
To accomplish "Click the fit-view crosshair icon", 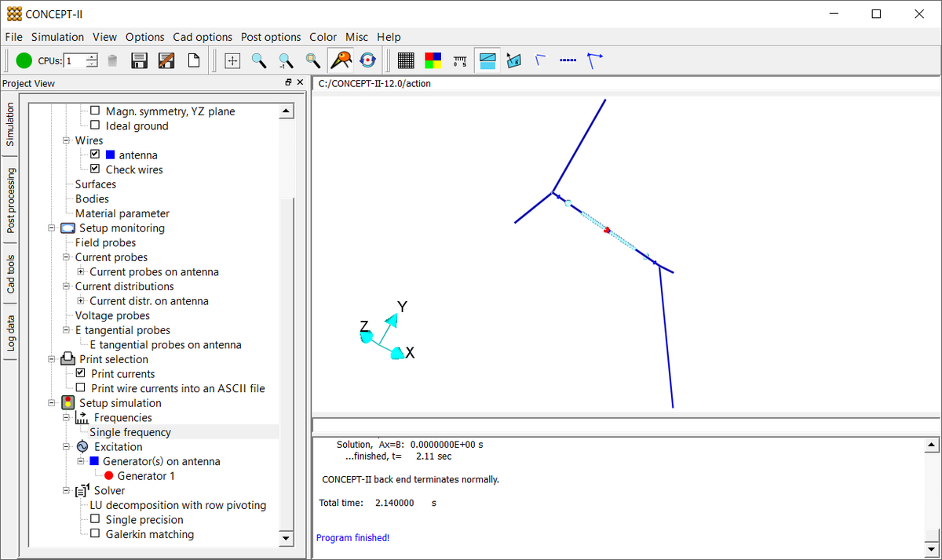I will 232,60.
